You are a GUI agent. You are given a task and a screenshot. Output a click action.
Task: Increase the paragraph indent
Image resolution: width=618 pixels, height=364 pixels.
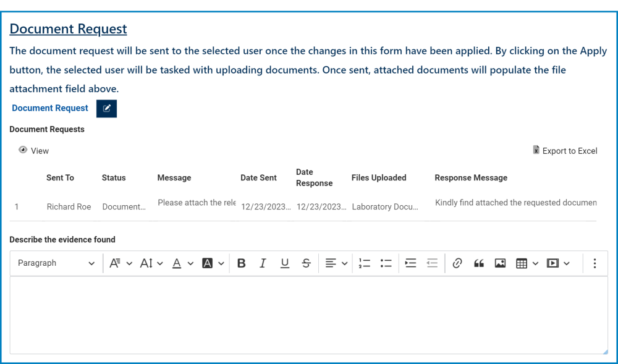point(411,263)
